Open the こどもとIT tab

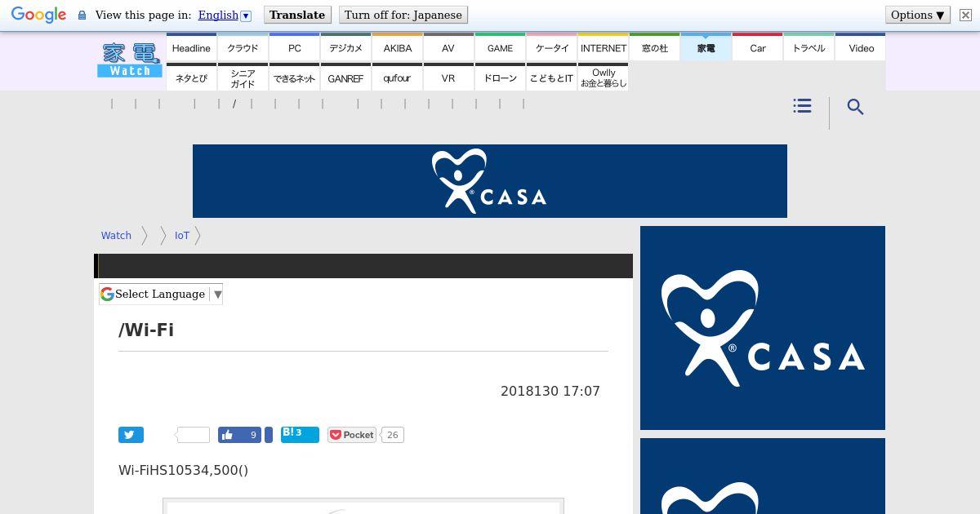click(x=551, y=78)
